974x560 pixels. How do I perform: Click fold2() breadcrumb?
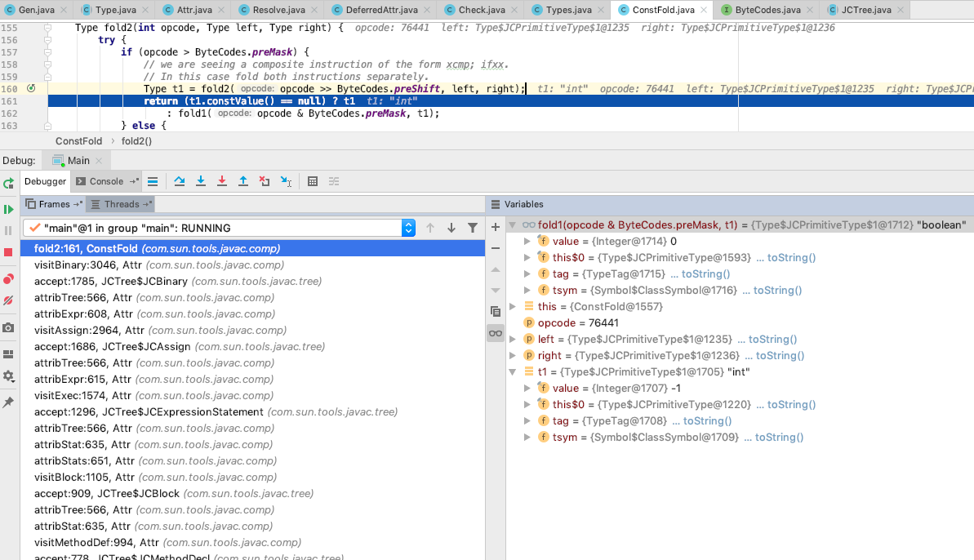click(x=136, y=141)
